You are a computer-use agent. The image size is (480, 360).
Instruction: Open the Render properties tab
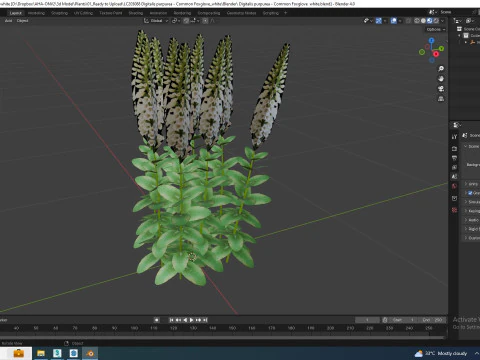(x=454, y=148)
